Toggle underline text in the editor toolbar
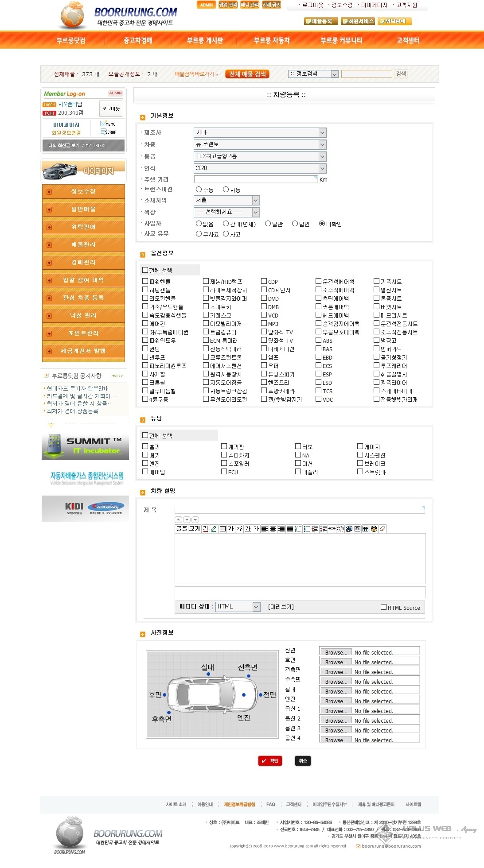Viewport: 484px width, 868px height. (248, 528)
